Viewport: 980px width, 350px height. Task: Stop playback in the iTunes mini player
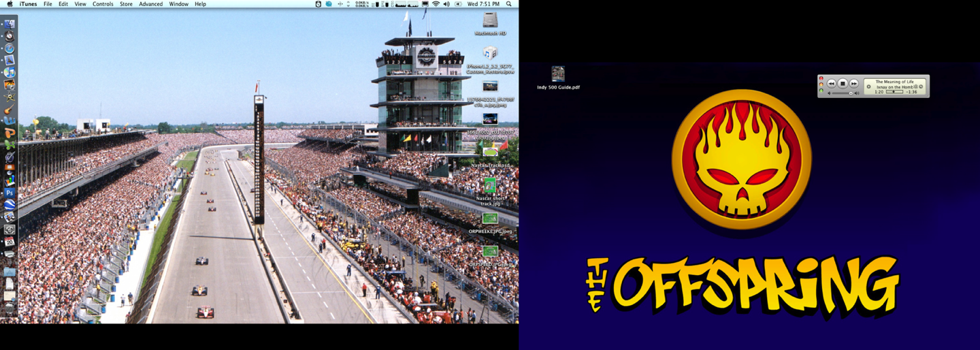[x=843, y=83]
